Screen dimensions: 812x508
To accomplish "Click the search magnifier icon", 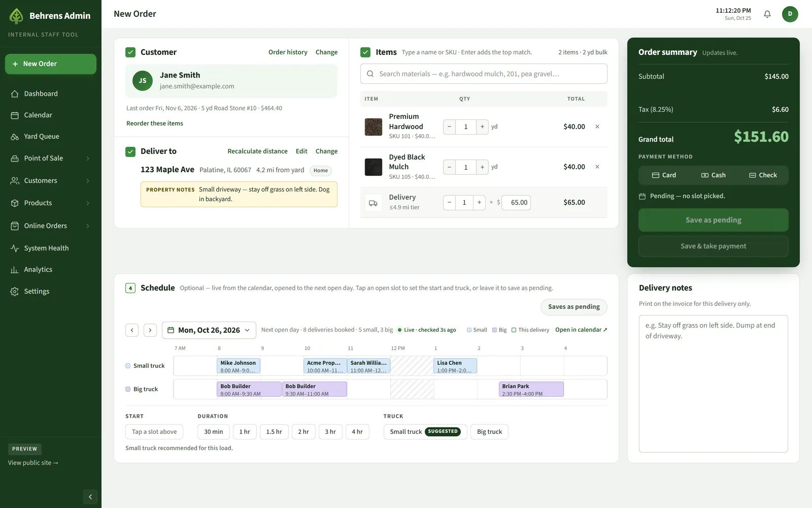I will [370, 74].
